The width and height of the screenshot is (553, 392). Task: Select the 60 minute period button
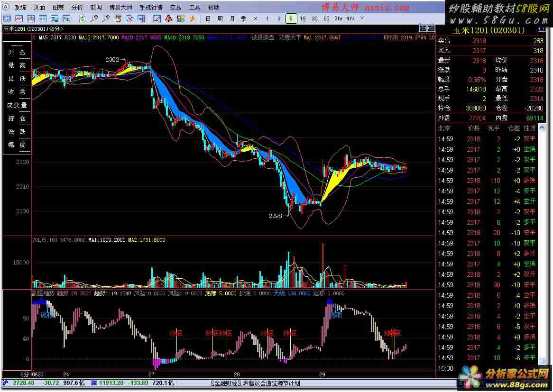[x=326, y=18]
